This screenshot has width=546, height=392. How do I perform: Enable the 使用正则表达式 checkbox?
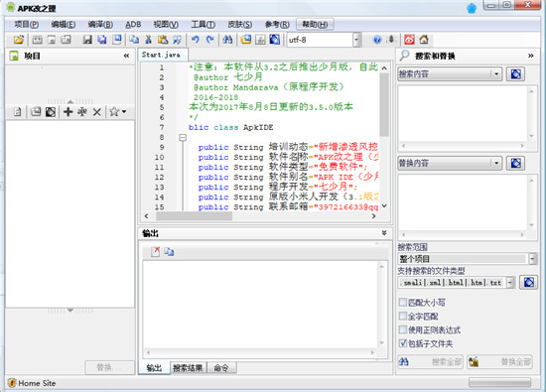[x=403, y=329]
